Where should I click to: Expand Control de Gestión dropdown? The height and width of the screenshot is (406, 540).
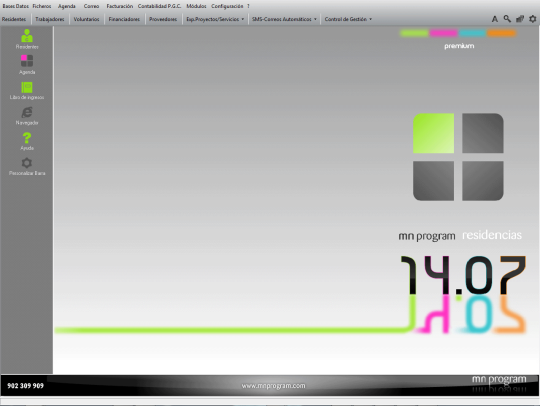[348, 19]
